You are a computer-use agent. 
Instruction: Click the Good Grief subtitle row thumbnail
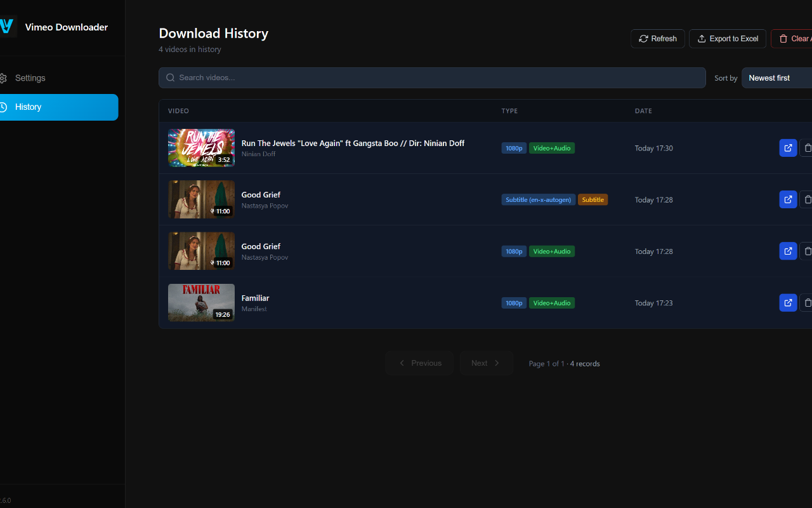click(x=201, y=199)
